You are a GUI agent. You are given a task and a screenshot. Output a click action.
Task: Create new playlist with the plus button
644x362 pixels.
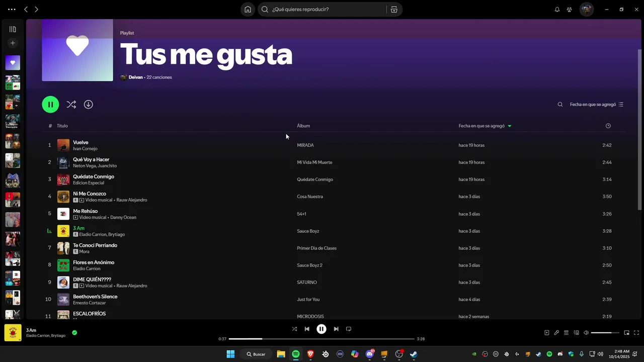(13, 43)
